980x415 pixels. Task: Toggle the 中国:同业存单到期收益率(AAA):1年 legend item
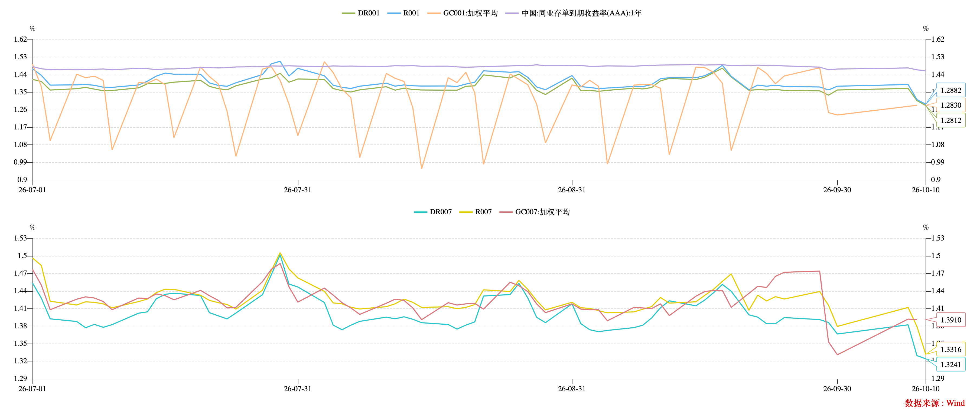573,13
